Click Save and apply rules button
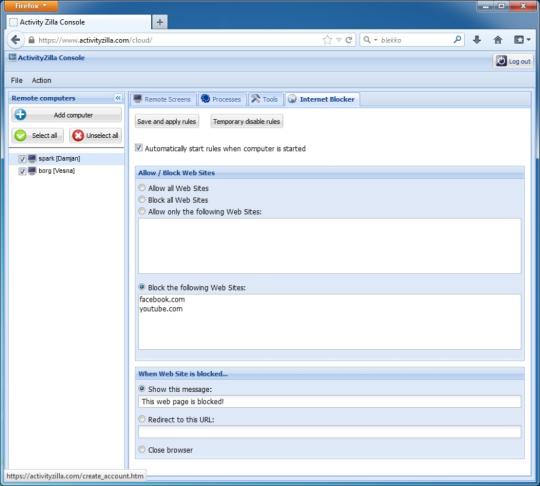Viewport: 540px width, 486px height. (167, 122)
